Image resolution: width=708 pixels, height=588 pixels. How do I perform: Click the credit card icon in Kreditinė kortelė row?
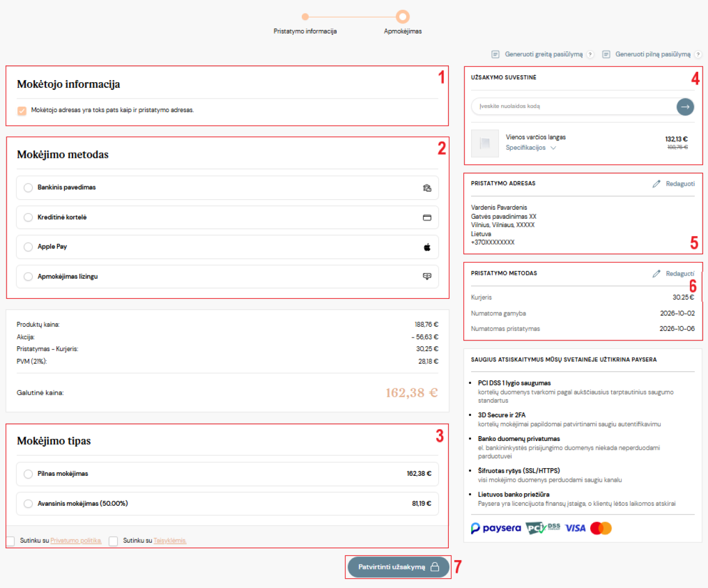point(427,218)
